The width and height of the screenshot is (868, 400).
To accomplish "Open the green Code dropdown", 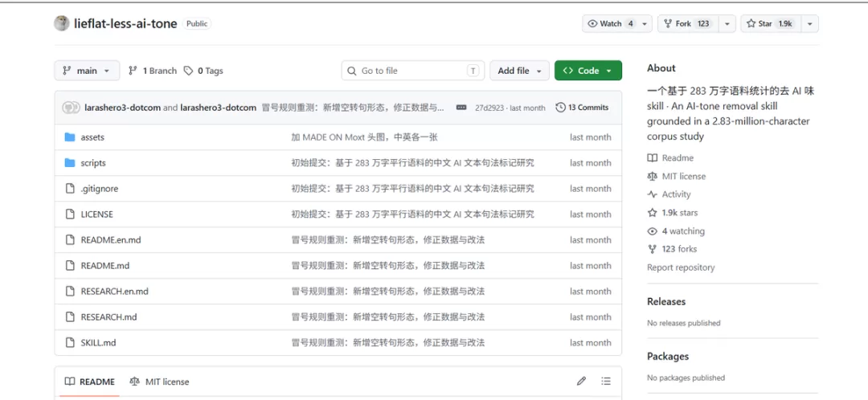I will pos(588,70).
